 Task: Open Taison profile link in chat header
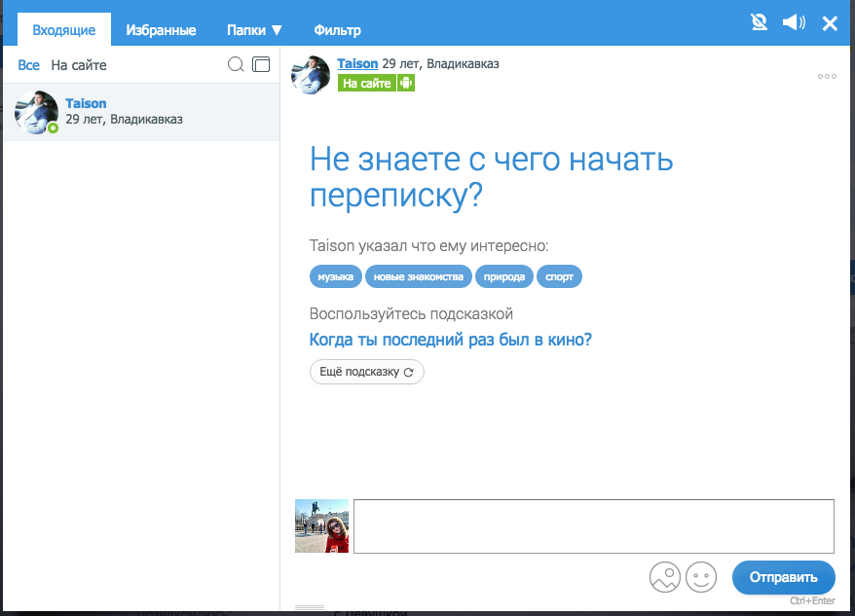(357, 64)
